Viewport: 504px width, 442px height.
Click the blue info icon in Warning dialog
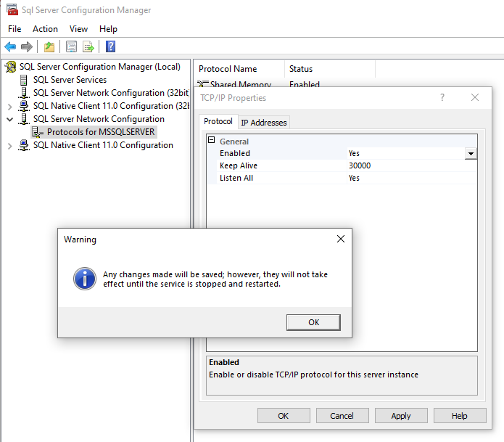pos(85,279)
